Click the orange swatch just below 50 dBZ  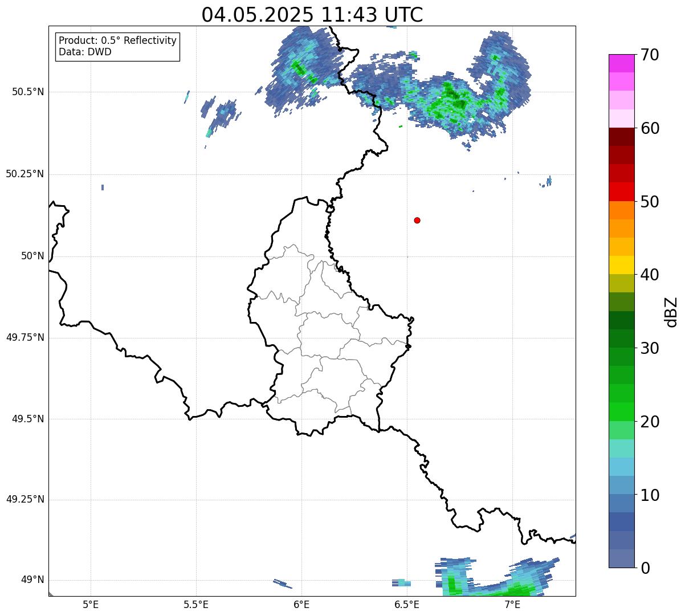pos(622,210)
